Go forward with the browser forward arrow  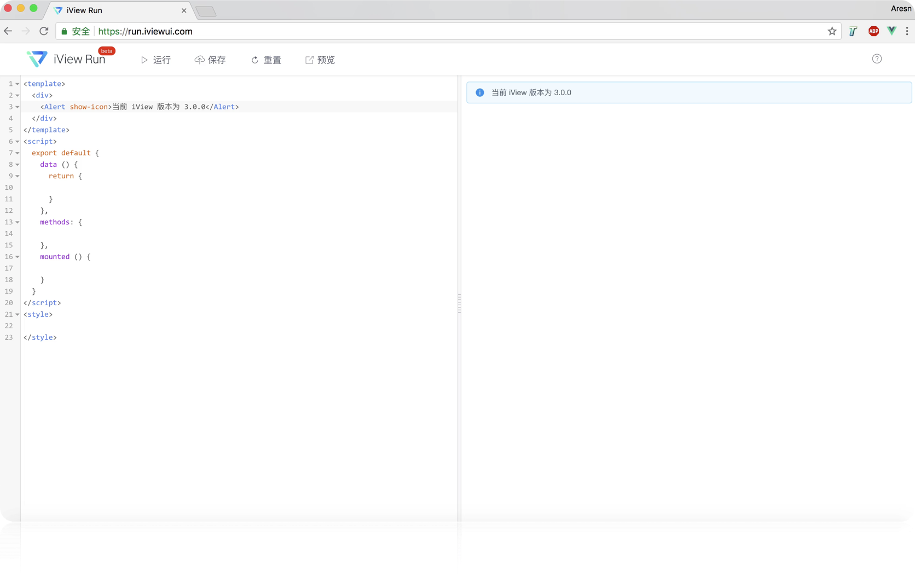pyautogui.click(x=26, y=31)
